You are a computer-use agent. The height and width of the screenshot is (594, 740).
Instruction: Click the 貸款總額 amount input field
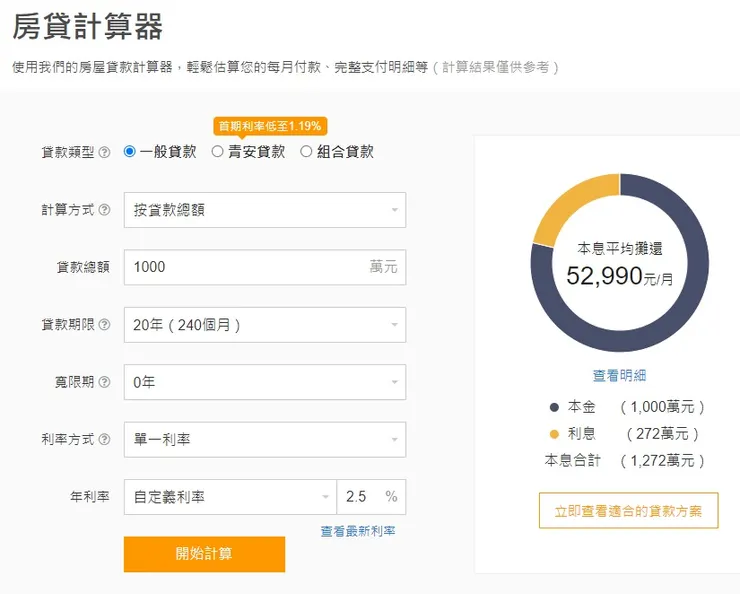coord(245,267)
